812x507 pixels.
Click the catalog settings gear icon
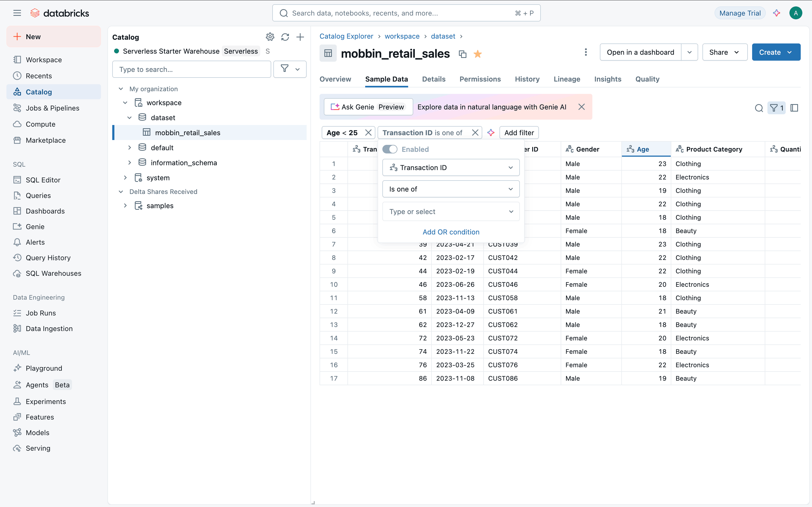coord(270,37)
